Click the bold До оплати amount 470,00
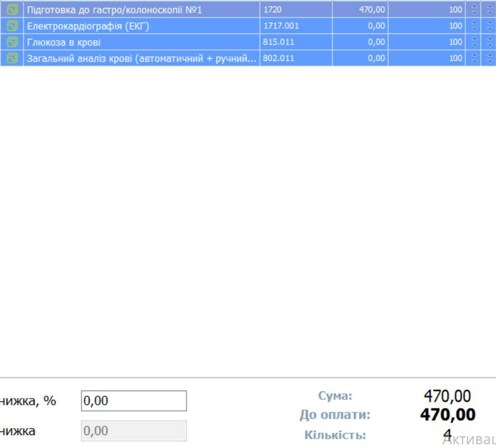 tap(448, 415)
